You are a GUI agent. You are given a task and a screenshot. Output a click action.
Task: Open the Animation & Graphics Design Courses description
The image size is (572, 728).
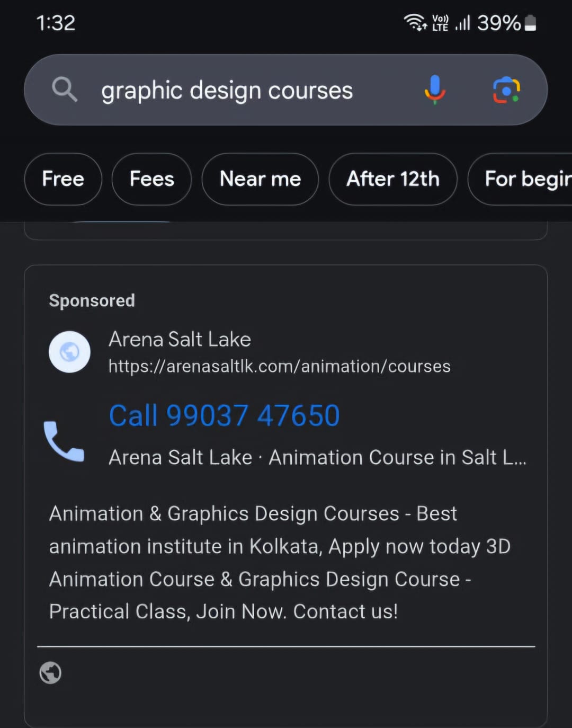tap(280, 563)
